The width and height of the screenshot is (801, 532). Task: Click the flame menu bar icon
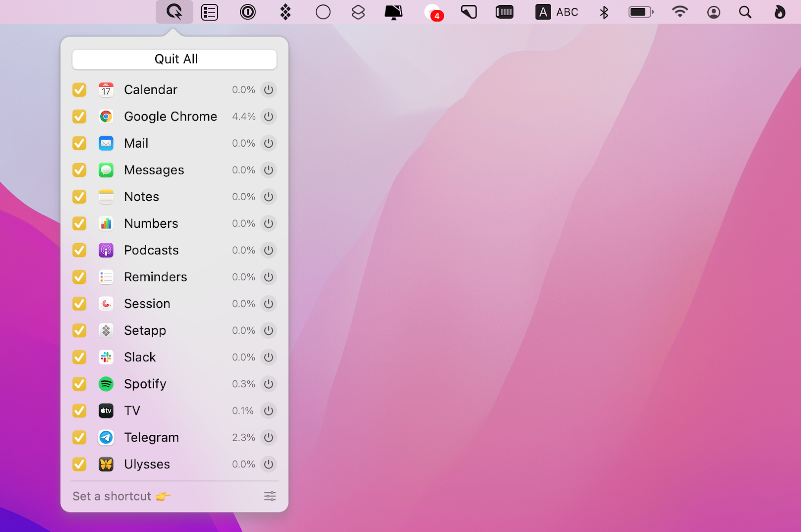click(x=780, y=12)
